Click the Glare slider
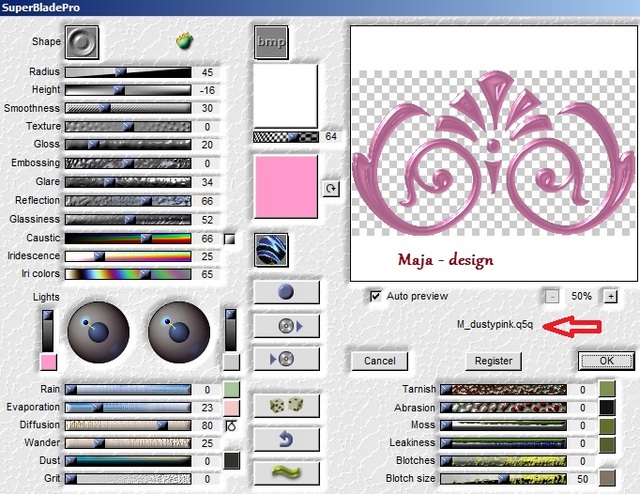This screenshot has height=494, width=640. coord(128,182)
